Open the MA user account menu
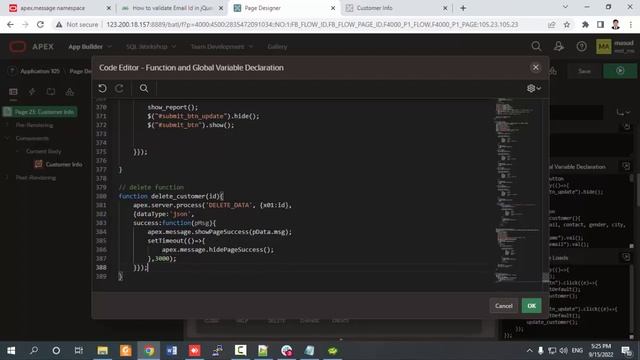 pos(615,47)
